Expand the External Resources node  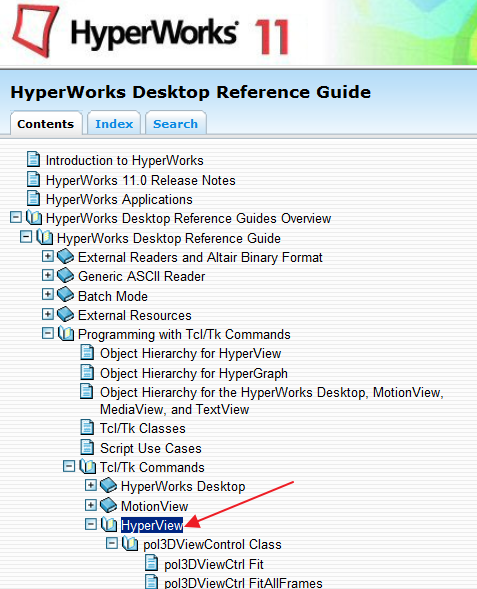(x=48, y=314)
